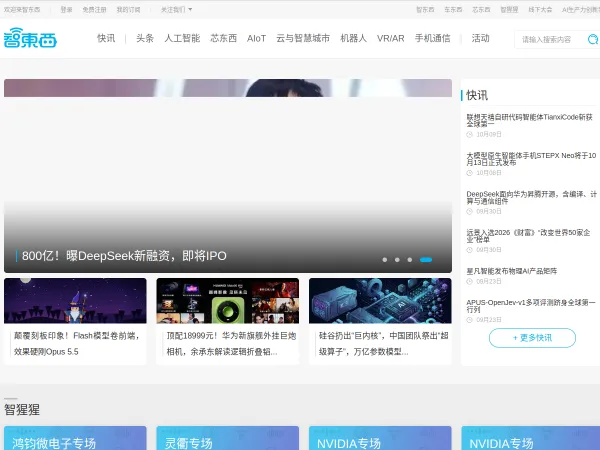Open 线下大会 in the top bar
Viewport: 600px width, 450px height.
(x=540, y=10)
